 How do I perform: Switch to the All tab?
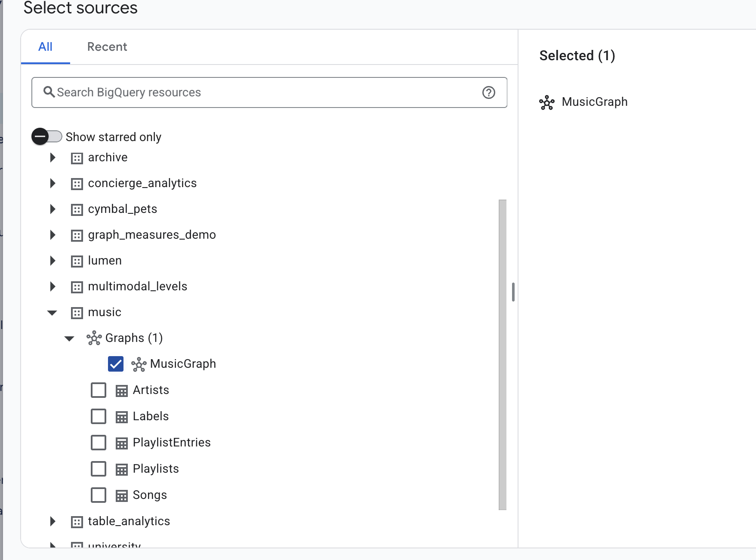tap(46, 47)
